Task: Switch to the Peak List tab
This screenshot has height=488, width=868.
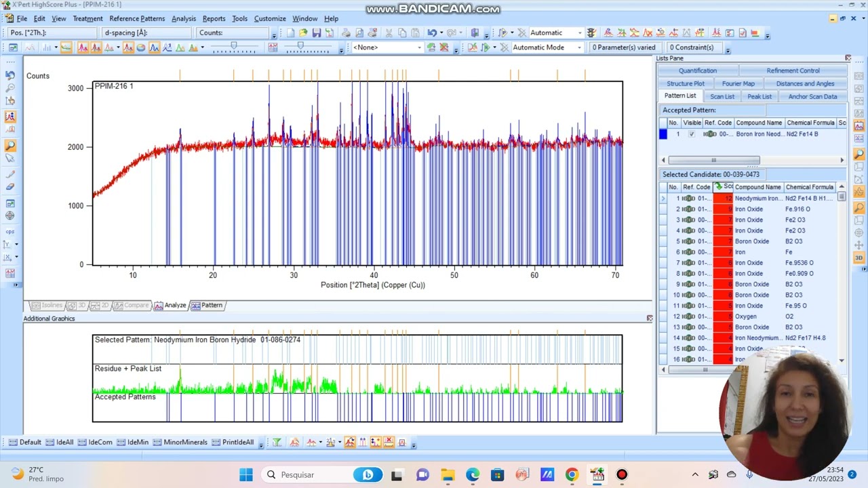Action: (x=759, y=96)
